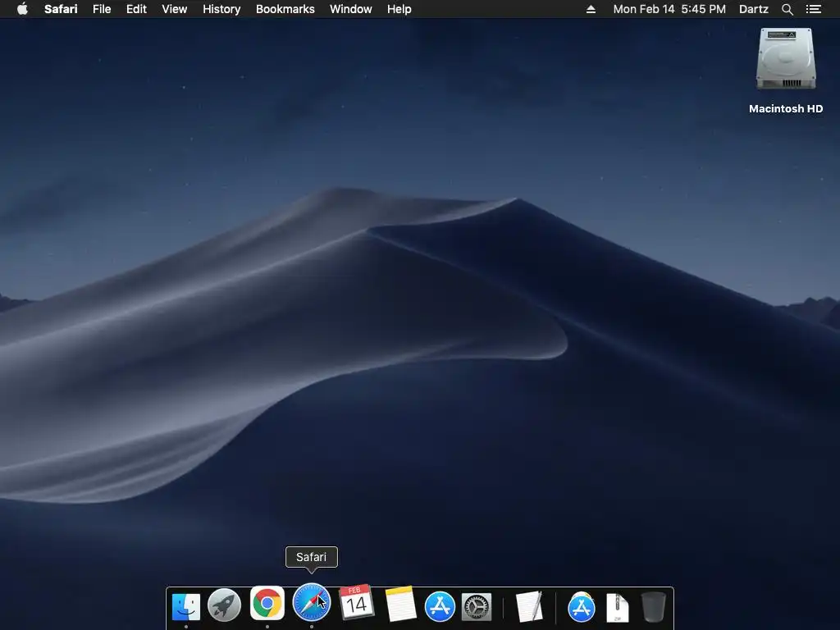The width and height of the screenshot is (840, 630).
Task: Open the View menu
Action: point(175,9)
